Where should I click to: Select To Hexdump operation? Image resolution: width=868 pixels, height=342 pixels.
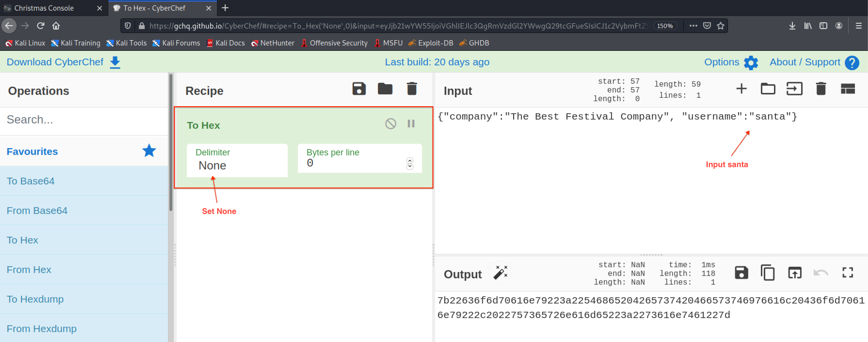(84, 299)
